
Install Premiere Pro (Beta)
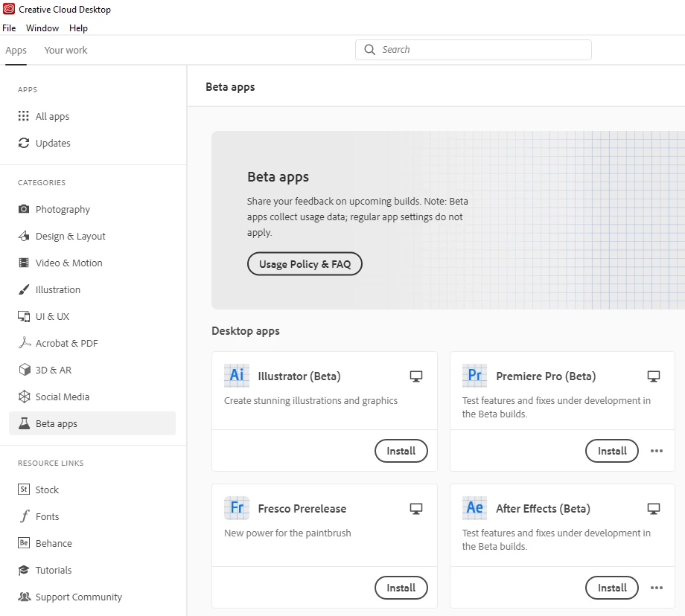tap(611, 451)
